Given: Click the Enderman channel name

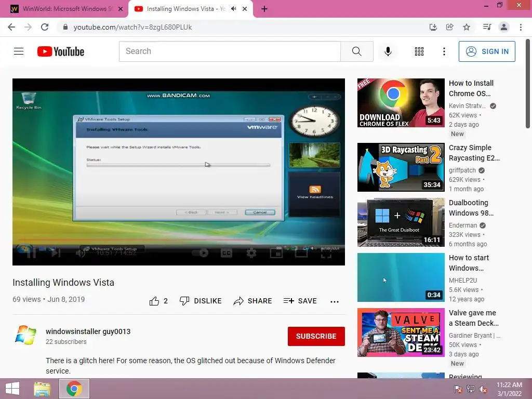Looking at the screenshot, I should (x=463, y=225).
